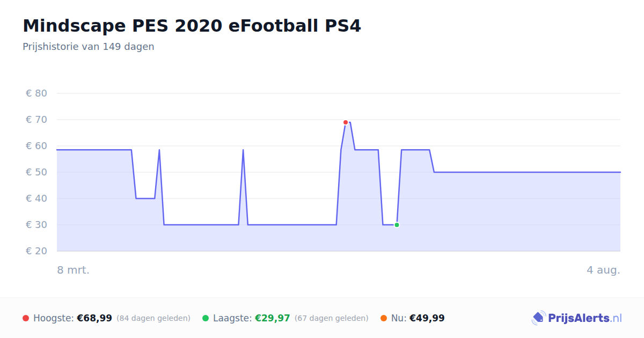
Task: Click the 67 dagen geleden note
Action: point(332,318)
